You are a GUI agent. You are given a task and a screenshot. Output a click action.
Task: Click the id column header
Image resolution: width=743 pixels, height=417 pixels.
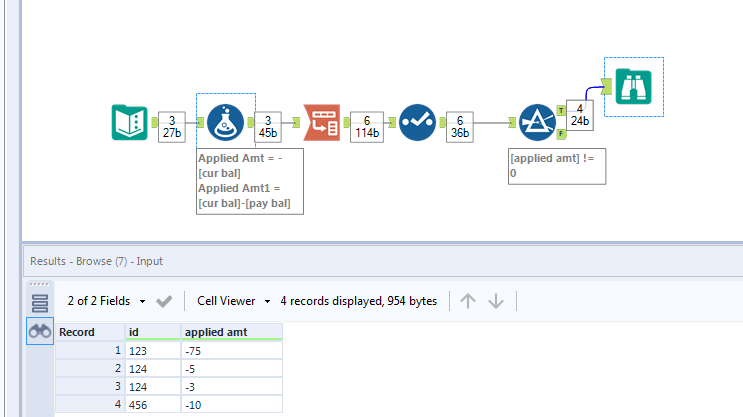(x=153, y=332)
